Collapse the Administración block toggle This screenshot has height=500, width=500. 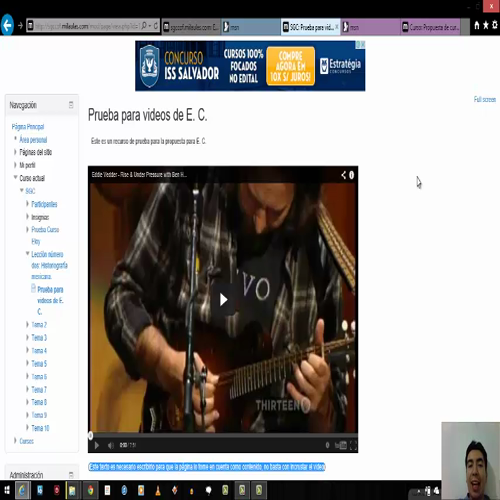pos(71,474)
